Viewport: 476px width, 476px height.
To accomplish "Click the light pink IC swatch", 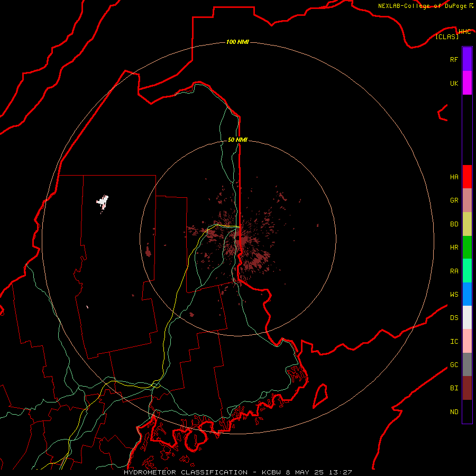I will coord(467,341).
